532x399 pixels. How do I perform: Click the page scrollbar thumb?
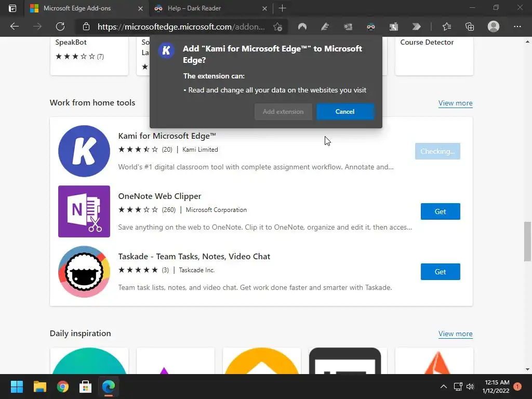click(527, 241)
